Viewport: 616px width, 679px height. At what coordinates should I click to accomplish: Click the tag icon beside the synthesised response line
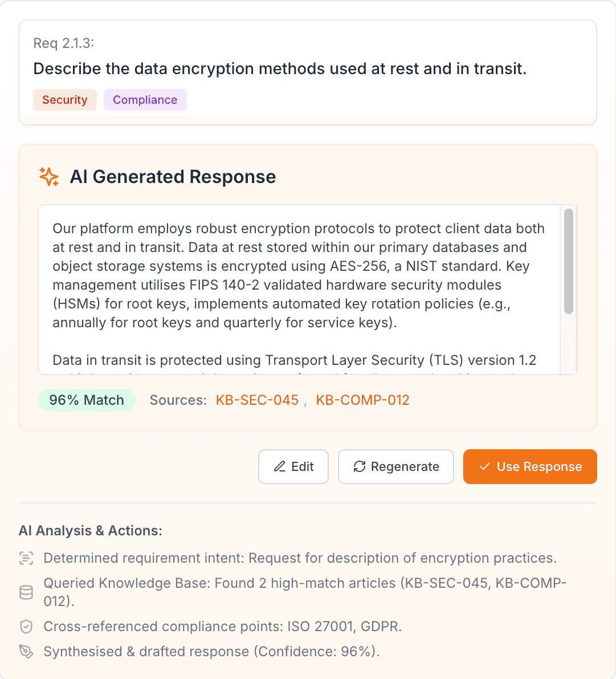pyautogui.click(x=26, y=651)
